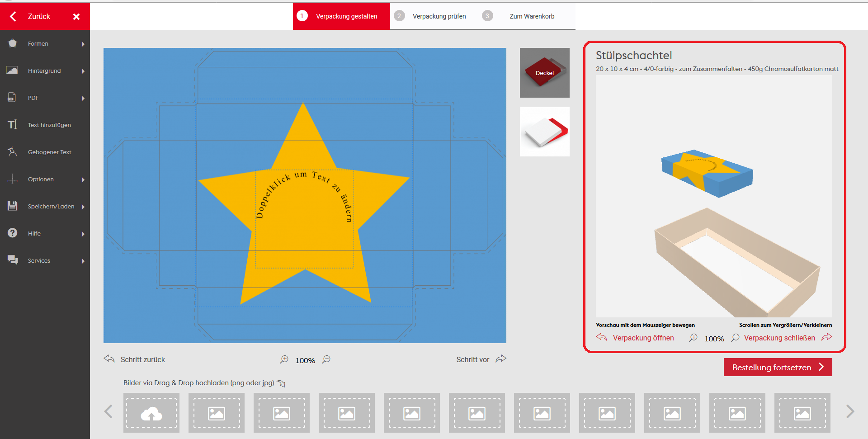Select the Deckel lid thumbnail

(544, 73)
